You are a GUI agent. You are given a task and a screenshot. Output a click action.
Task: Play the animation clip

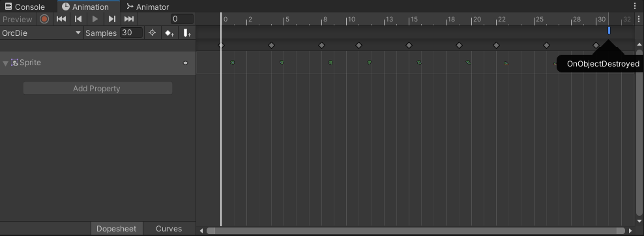tap(95, 19)
